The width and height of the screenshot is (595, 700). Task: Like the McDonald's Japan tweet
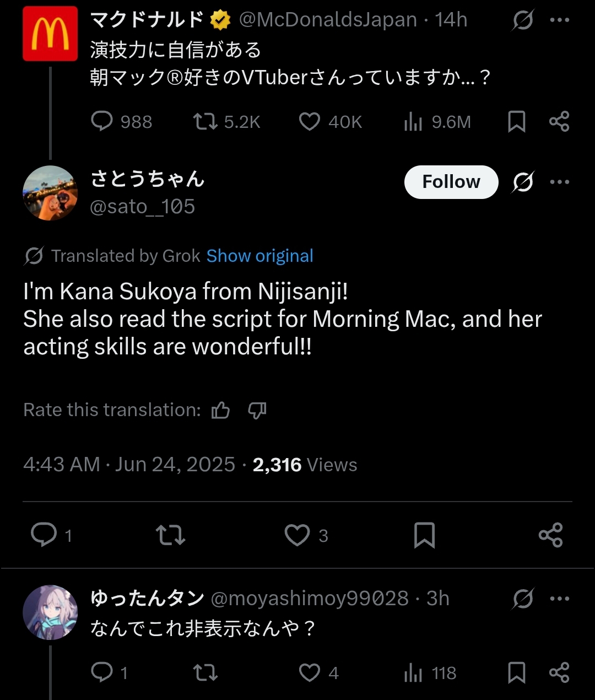[309, 121]
